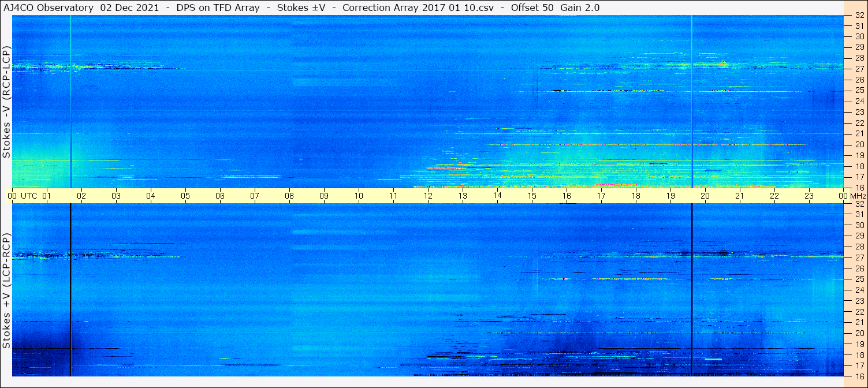Click the "27" MHz tick, lower panel

859,257
